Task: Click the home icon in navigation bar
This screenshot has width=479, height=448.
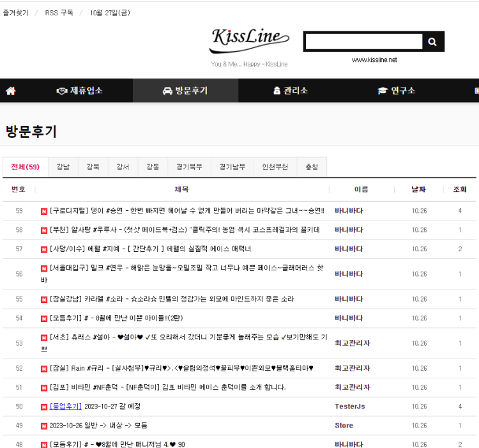Action: tap(11, 91)
